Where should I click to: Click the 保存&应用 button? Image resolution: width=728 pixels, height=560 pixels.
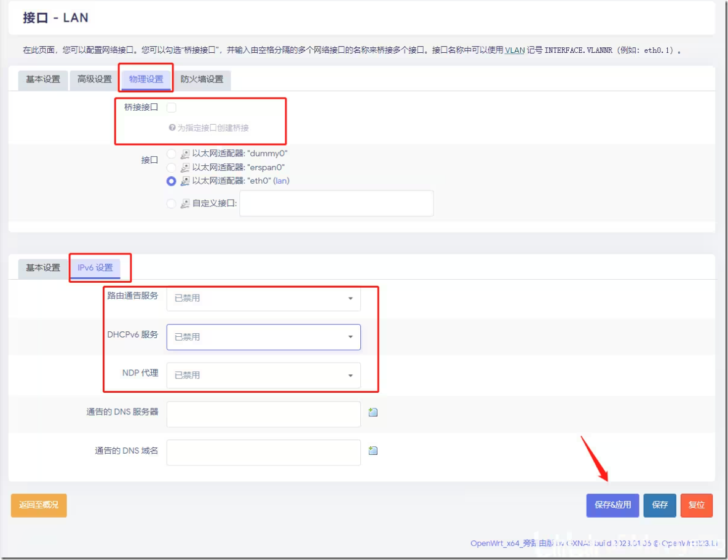(x=613, y=505)
